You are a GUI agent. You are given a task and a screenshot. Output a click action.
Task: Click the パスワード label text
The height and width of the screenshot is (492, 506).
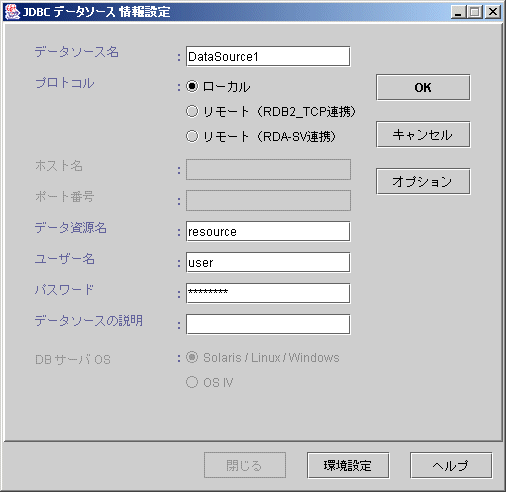[x=64, y=290]
